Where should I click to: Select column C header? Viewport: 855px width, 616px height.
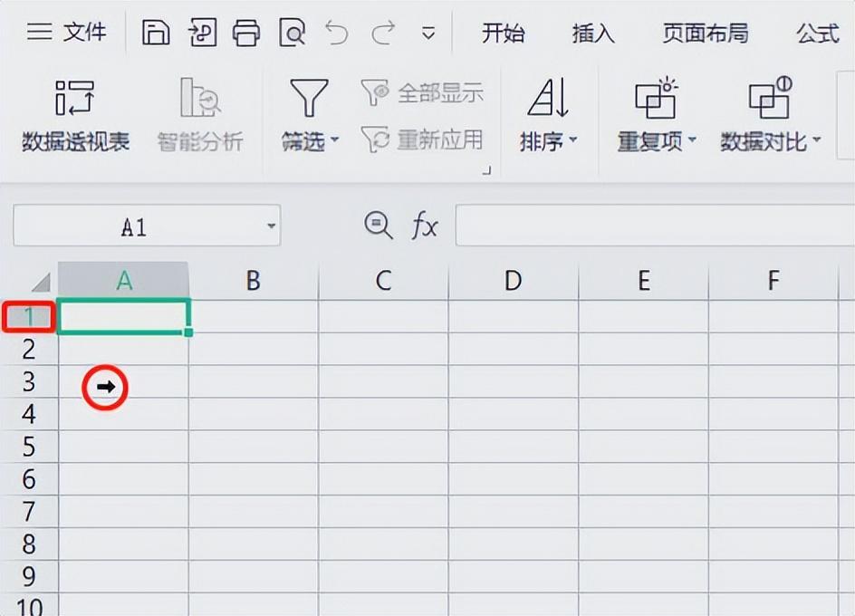pos(383,281)
